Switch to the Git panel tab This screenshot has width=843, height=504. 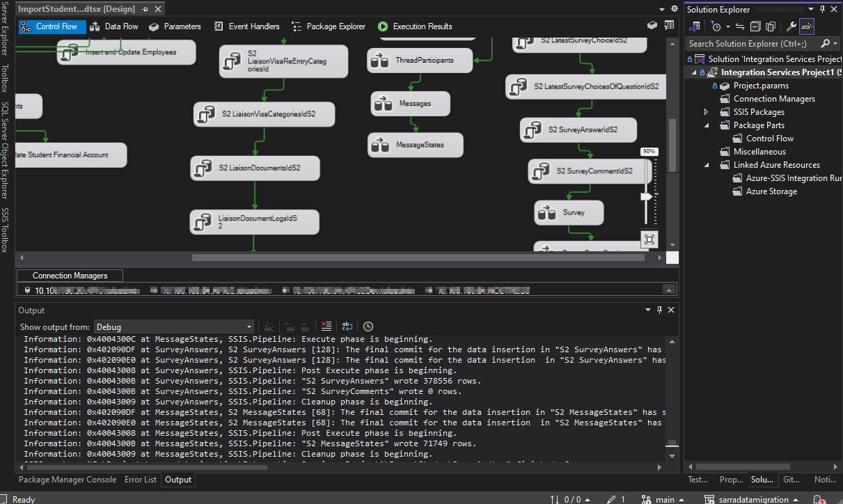[x=791, y=480]
